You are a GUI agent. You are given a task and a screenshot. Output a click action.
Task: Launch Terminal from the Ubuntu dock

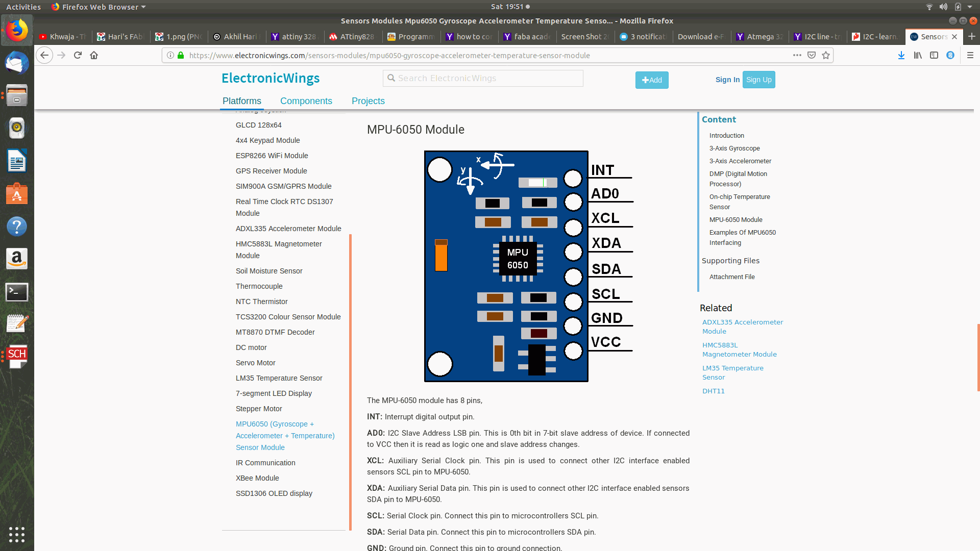pyautogui.click(x=17, y=292)
